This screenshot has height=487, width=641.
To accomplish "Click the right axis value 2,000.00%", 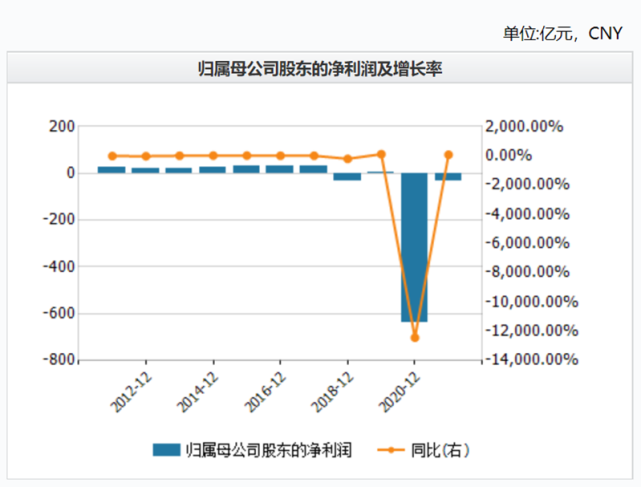I will click(524, 127).
